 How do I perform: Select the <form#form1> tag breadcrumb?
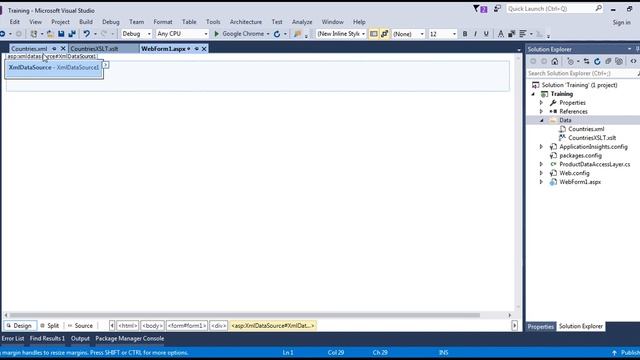pos(187,326)
